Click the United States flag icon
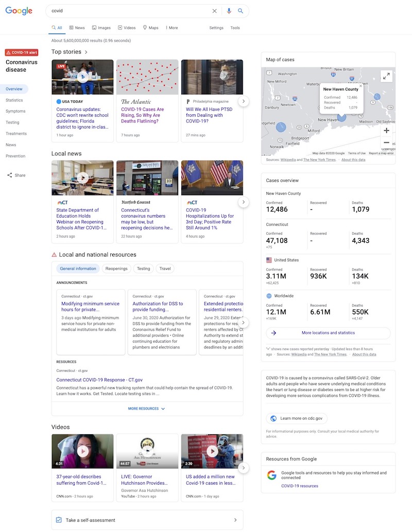Viewport: 412px width, 532px height. point(269,260)
